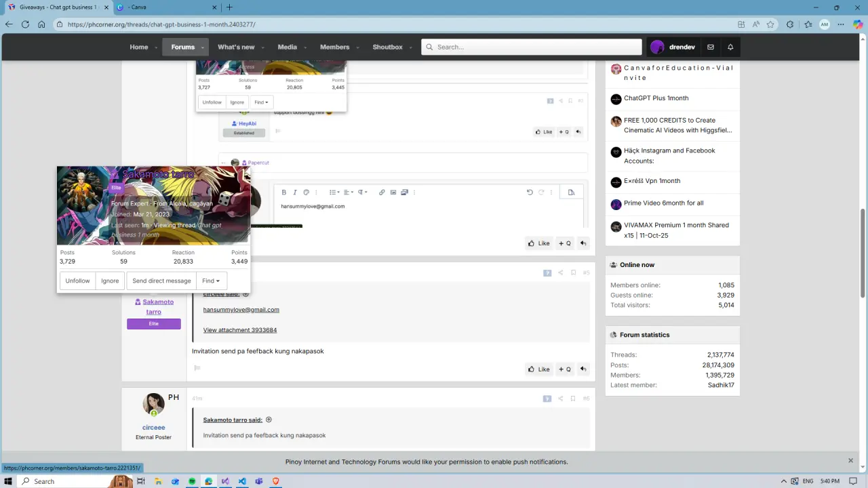Expand the What's new submenu arrow

pyautogui.click(x=262, y=47)
